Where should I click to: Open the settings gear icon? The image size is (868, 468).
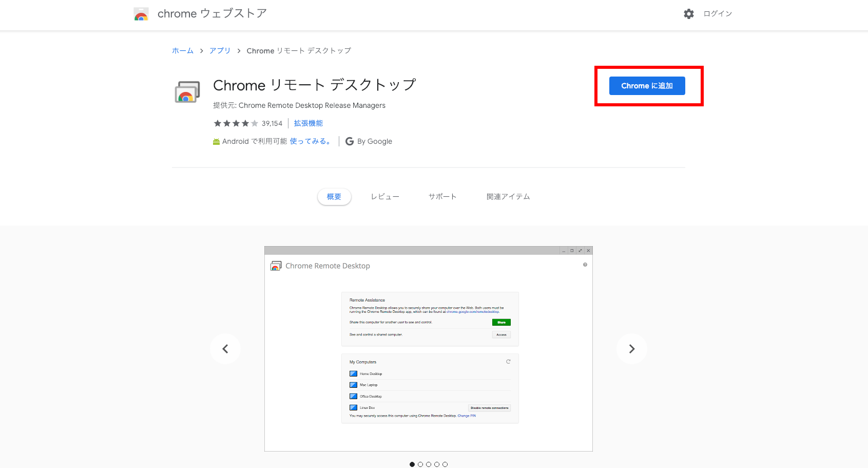coord(689,14)
